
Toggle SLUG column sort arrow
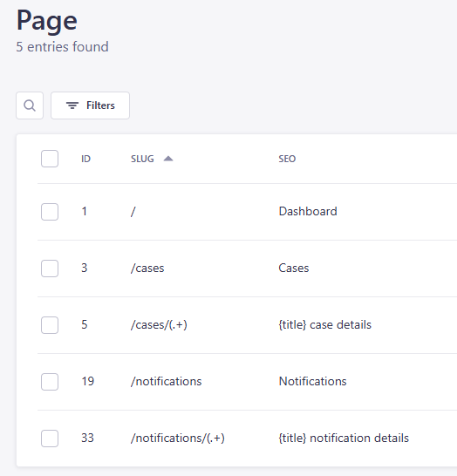[x=168, y=159]
